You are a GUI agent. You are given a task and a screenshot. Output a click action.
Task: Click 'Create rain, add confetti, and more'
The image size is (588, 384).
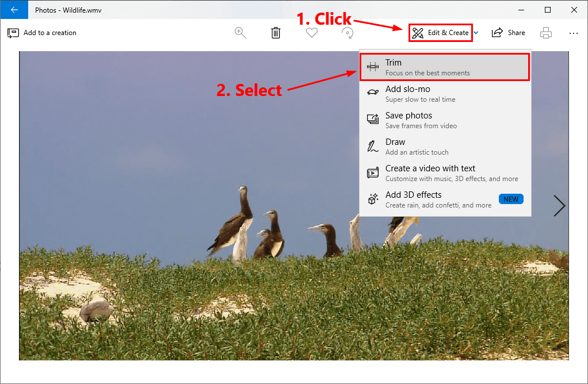438,205
